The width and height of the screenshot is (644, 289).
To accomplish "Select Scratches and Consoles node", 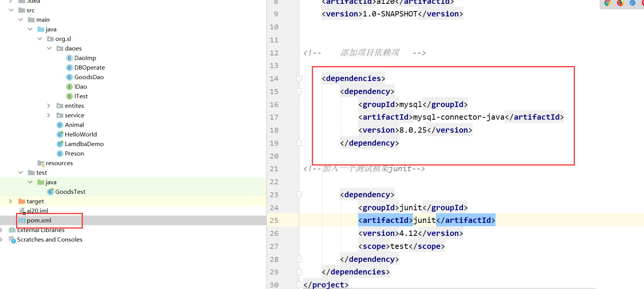I will (x=50, y=240).
